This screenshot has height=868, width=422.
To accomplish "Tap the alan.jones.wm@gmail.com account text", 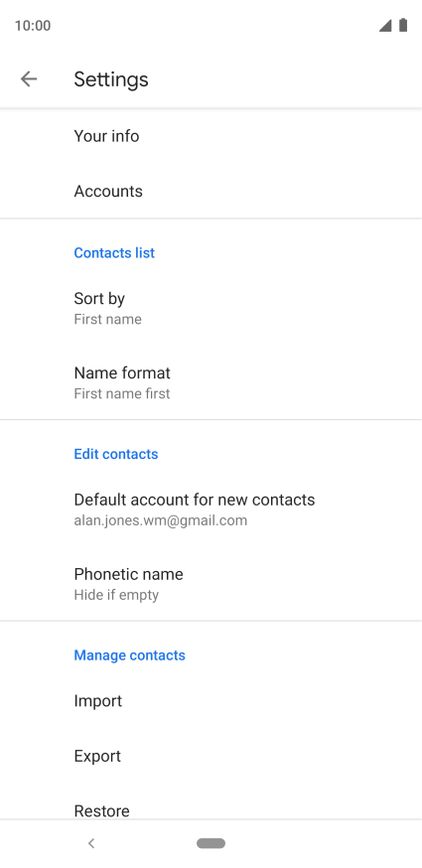I will (x=161, y=521).
